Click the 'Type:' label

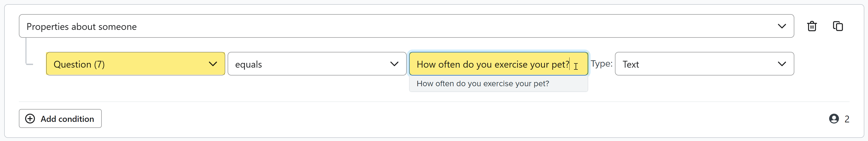[x=602, y=64]
